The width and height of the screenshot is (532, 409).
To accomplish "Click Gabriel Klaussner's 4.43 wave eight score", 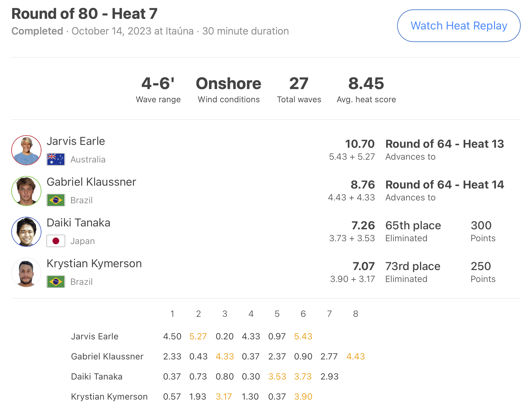I will pos(355,356).
